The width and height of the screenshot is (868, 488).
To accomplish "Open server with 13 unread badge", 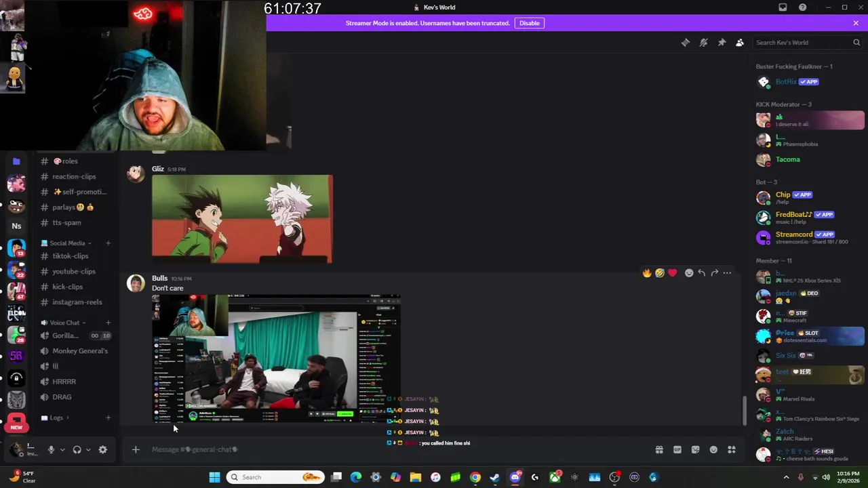I will (x=16, y=248).
